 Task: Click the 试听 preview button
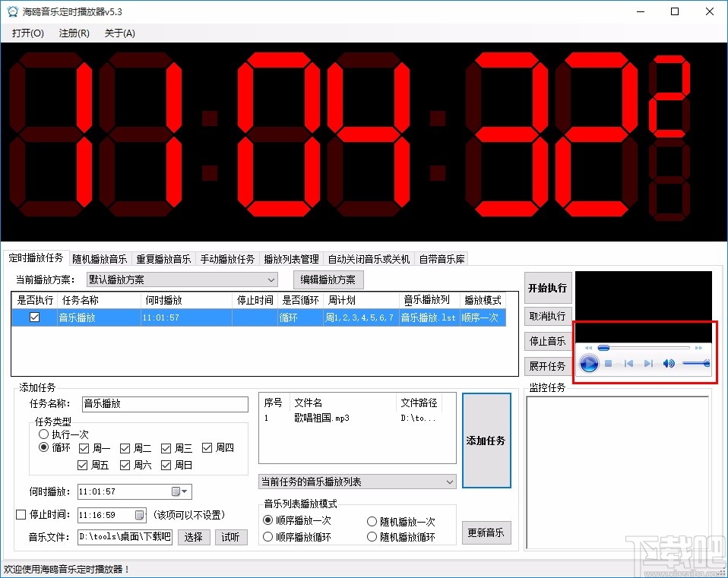(x=230, y=536)
